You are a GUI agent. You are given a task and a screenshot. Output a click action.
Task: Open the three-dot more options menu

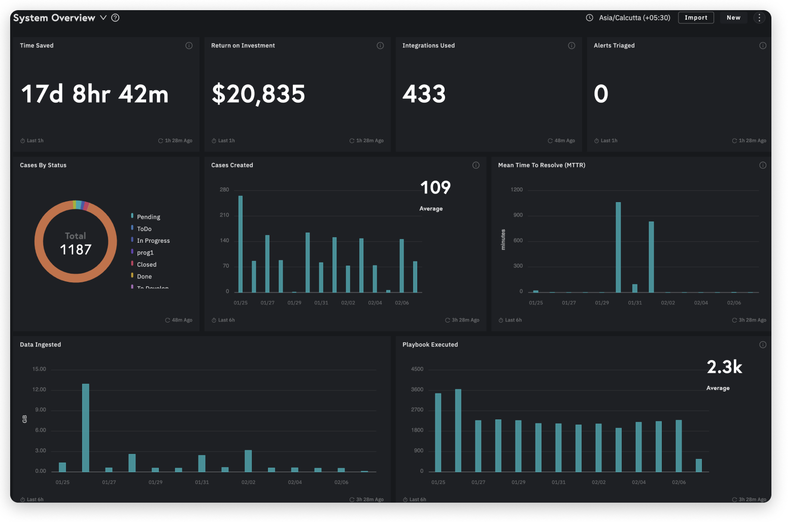click(x=759, y=18)
